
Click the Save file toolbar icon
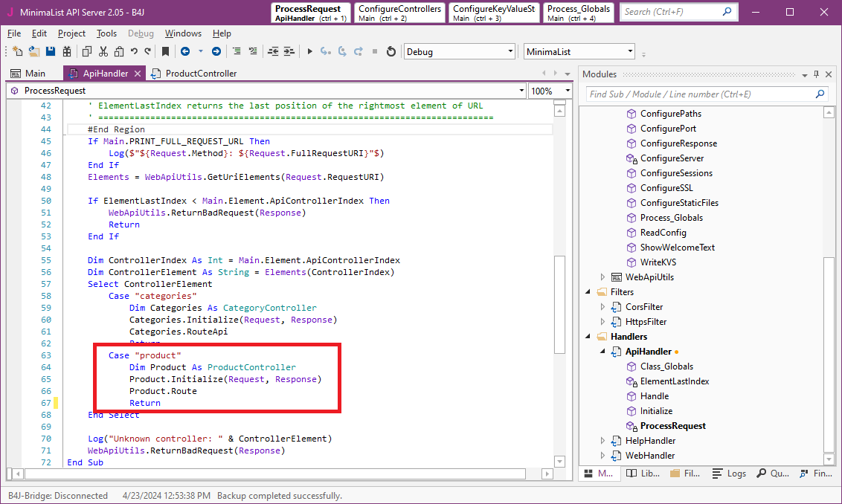[51, 51]
